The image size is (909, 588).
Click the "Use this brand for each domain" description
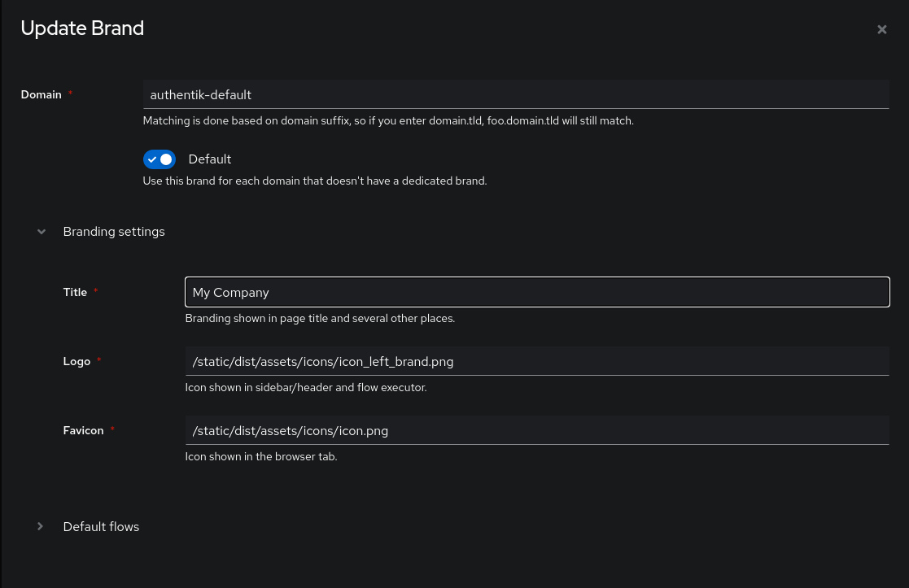pyautogui.click(x=314, y=181)
